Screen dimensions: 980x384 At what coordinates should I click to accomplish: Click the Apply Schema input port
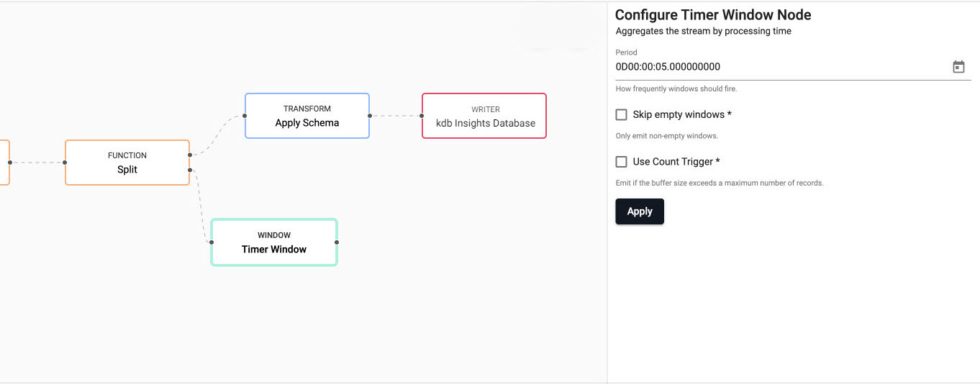pyautogui.click(x=245, y=115)
